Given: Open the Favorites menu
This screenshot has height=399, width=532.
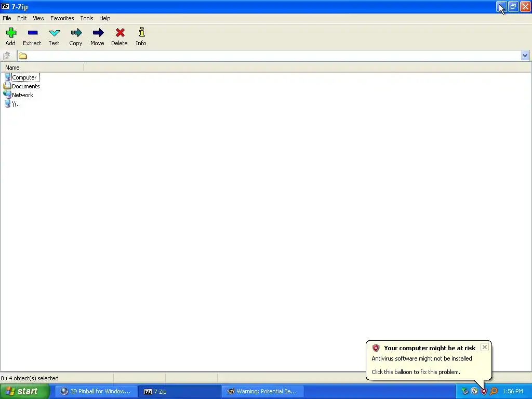Looking at the screenshot, I should point(62,18).
